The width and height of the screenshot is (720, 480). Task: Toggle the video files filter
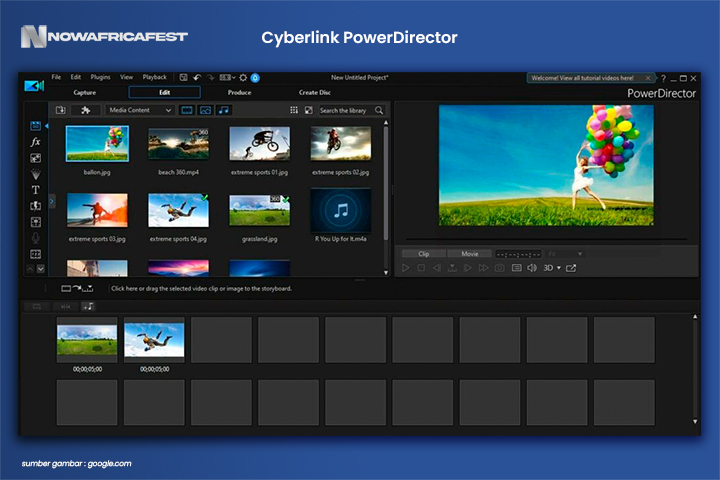click(x=186, y=110)
